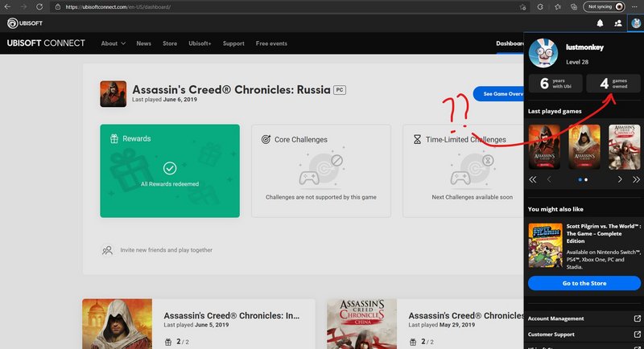The width and height of the screenshot is (644, 349).
Task: Open the Store menu item
Action: pyautogui.click(x=170, y=43)
